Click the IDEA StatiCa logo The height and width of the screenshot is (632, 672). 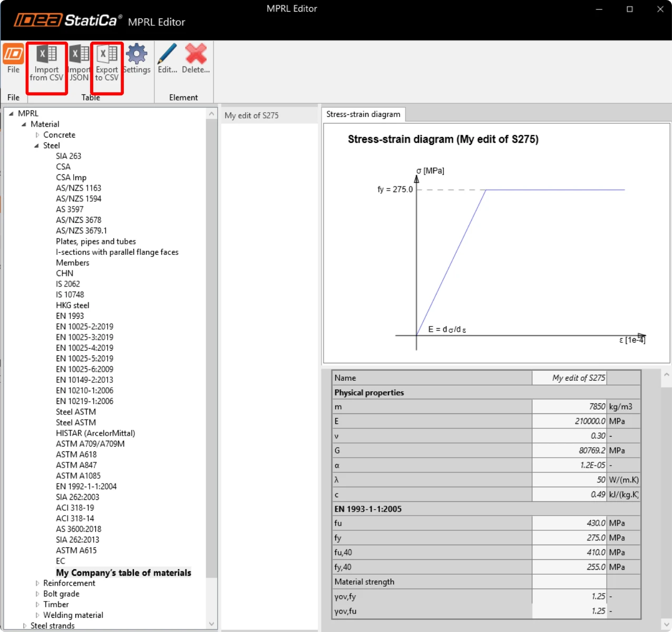tap(68, 20)
